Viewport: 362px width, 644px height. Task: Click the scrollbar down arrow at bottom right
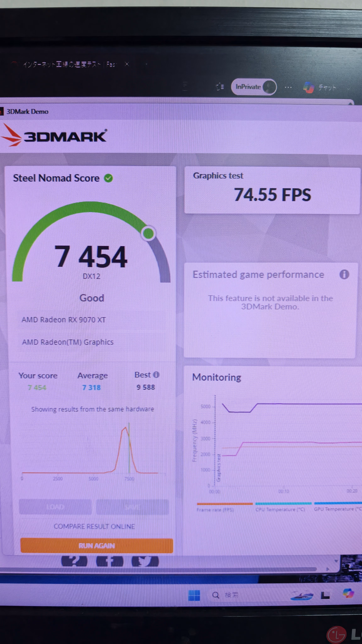tap(336, 561)
